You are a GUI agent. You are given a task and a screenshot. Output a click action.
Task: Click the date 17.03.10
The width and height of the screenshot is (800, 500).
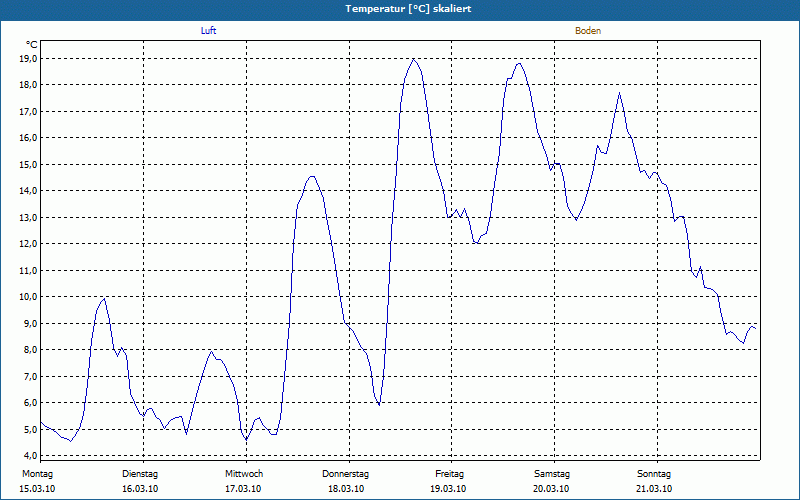pyautogui.click(x=243, y=489)
